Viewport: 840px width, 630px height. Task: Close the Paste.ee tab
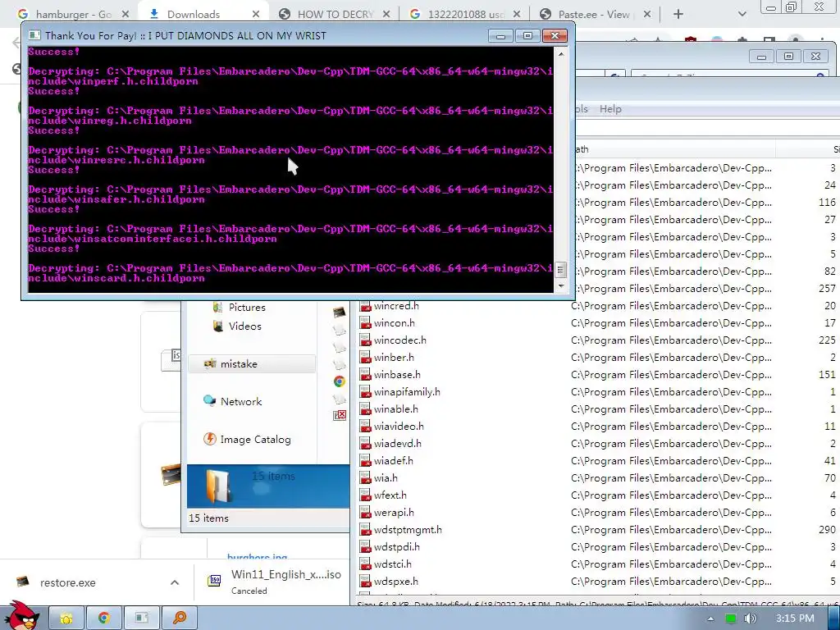647,15
